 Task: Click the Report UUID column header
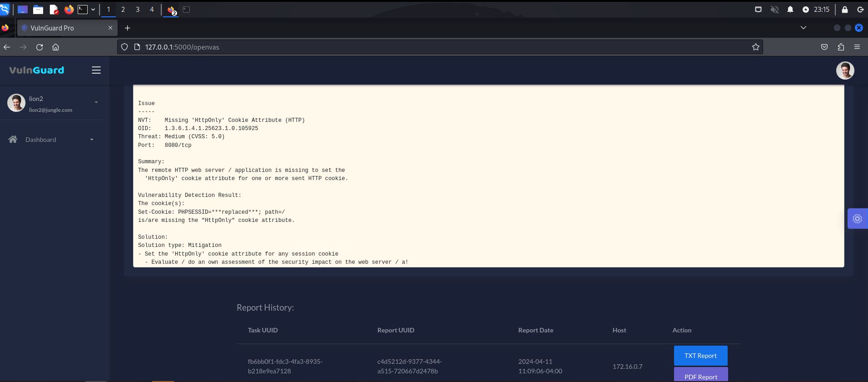(396, 330)
